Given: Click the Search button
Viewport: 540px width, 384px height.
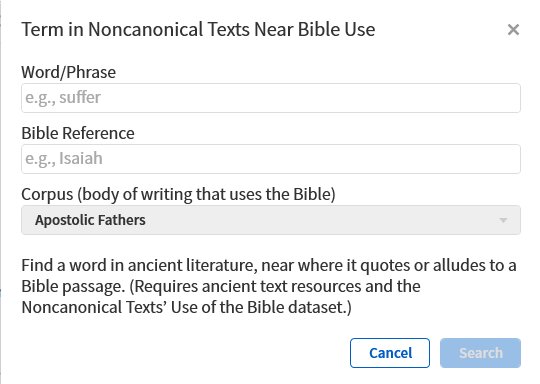Looking at the screenshot, I should [480, 353].
